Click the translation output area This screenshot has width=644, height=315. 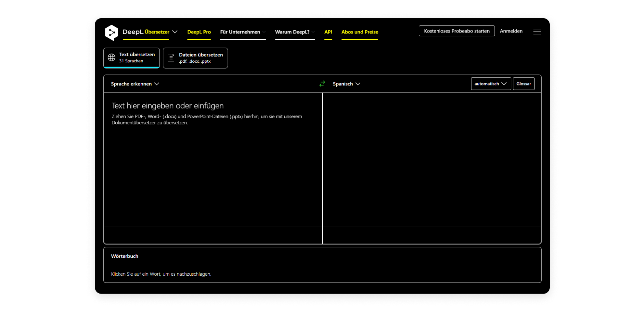[x=431, y=159]
